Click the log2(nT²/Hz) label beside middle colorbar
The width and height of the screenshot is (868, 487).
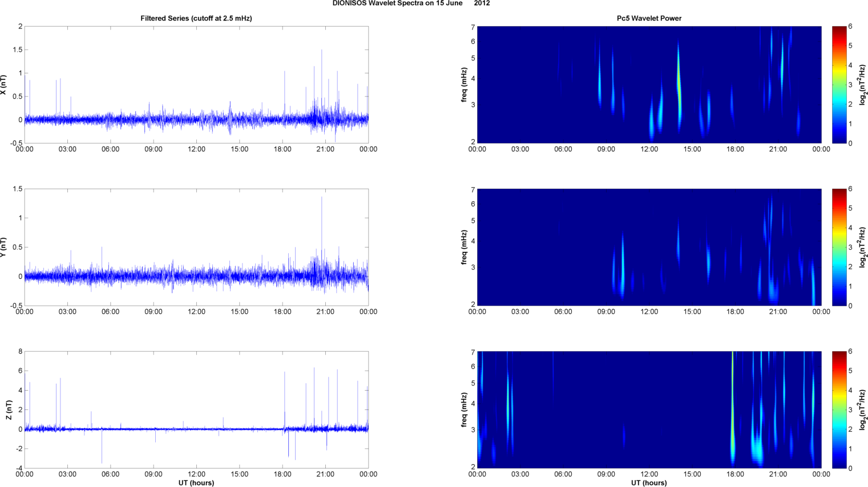tap(863, 247)
